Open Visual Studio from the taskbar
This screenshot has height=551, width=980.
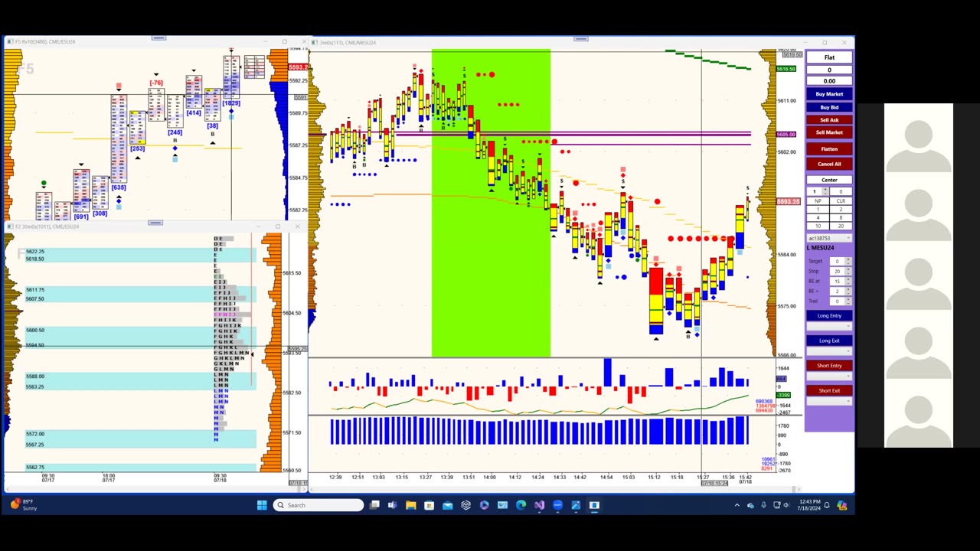(x=540, y=505)
